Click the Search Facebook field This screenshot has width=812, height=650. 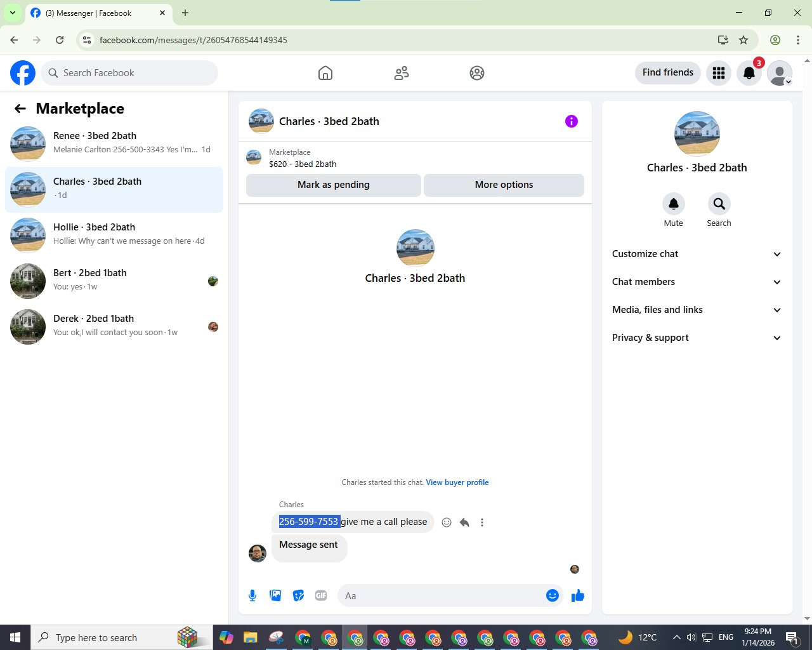(x=130, y=73)
